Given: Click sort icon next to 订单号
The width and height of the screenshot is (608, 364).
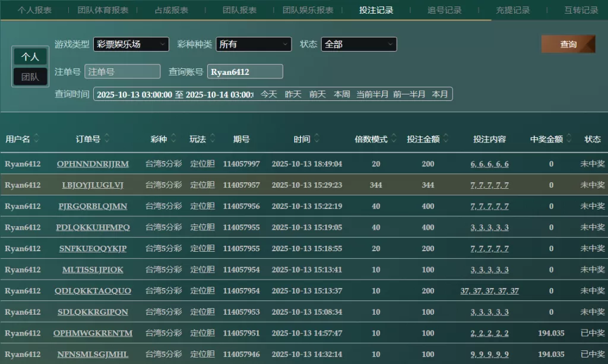Looking at the screenshot, I should coord(107,139).
